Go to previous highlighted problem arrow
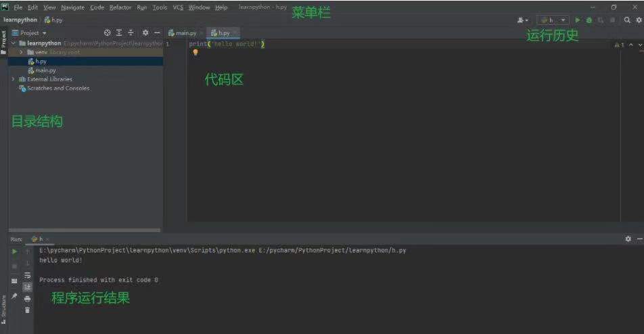Screen dimensions: 644x334 tap(631, 45)
